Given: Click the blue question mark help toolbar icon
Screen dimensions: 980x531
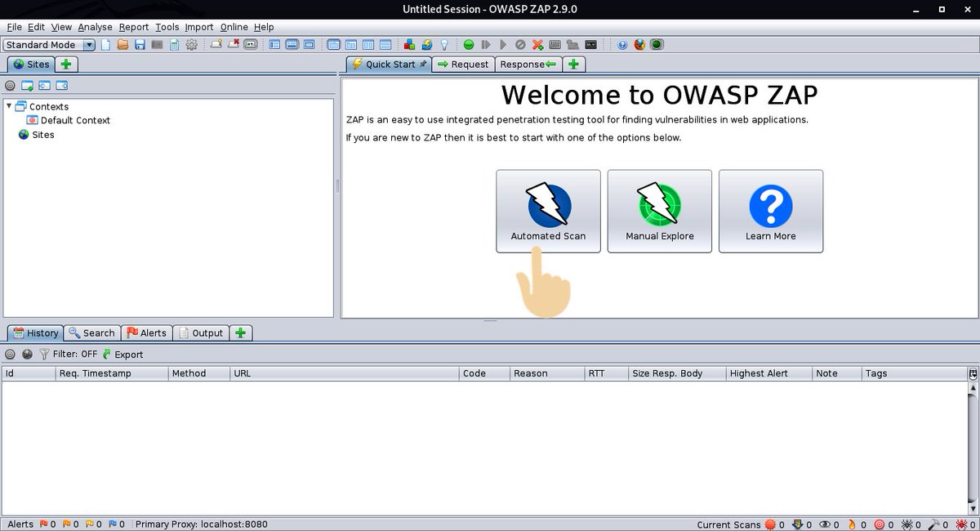Looking at the screenshot, I should 623,45.
